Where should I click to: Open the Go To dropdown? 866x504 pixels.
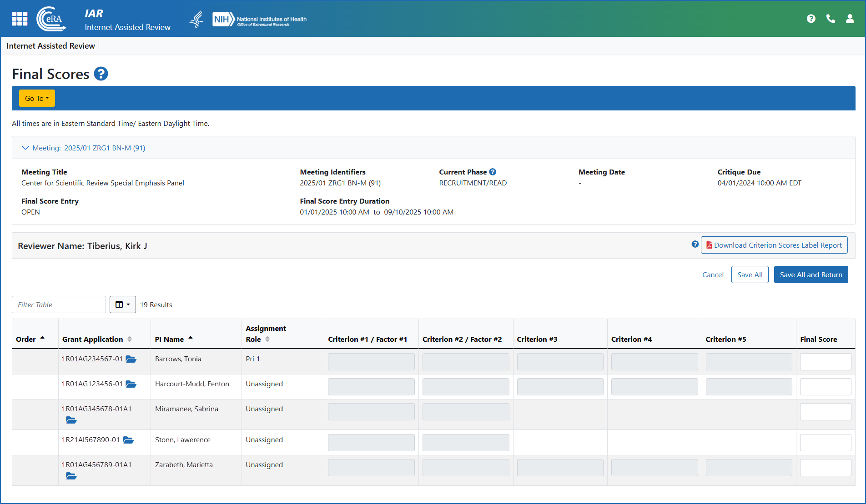37,98
